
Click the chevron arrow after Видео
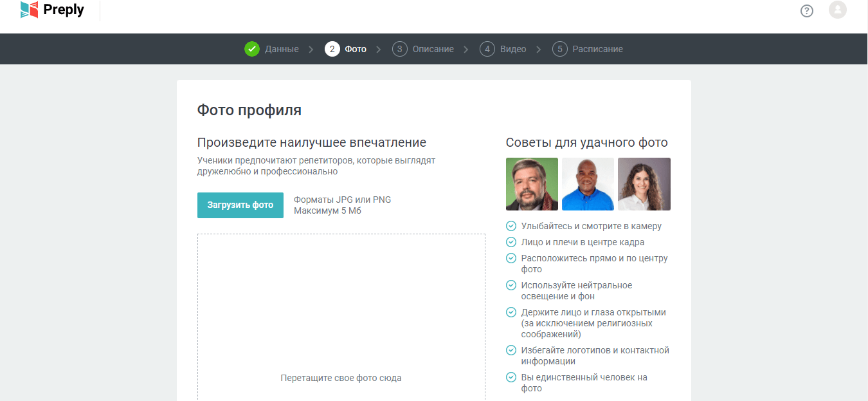539,49
